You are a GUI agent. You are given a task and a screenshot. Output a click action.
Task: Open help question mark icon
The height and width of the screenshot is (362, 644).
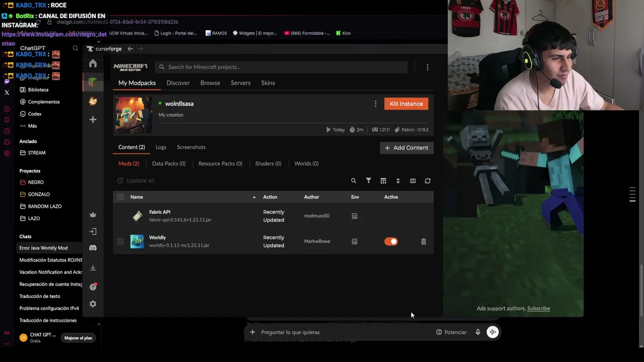[93, 287]
